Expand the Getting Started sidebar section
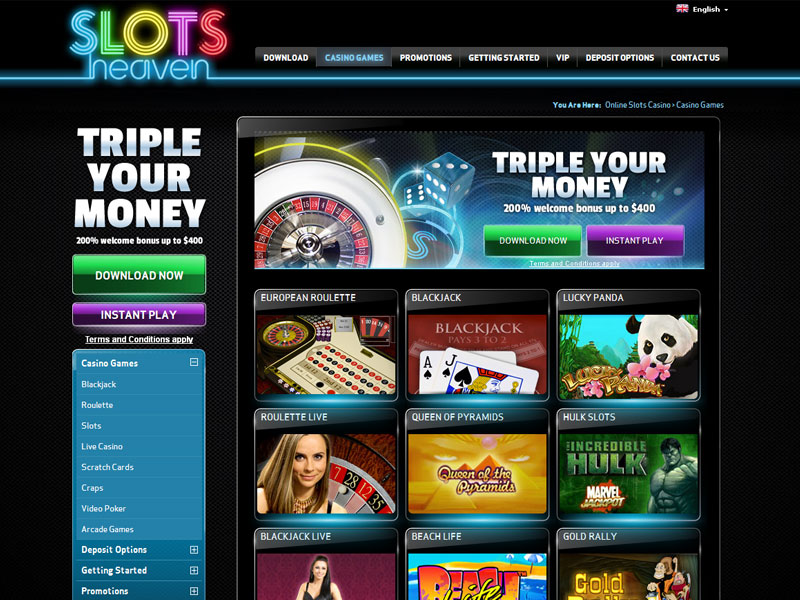The width and height of the screenshot is (800, 600). (x=194, y=570)
